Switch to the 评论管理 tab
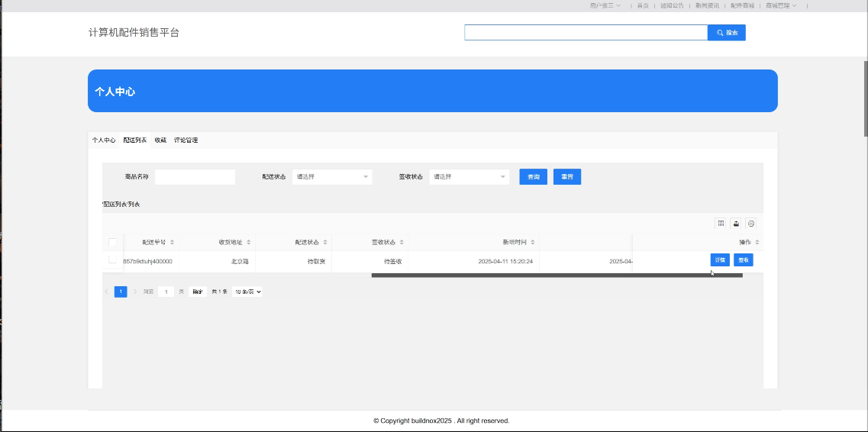The width and height of the screenshot is (868, 432). [186, 140]
